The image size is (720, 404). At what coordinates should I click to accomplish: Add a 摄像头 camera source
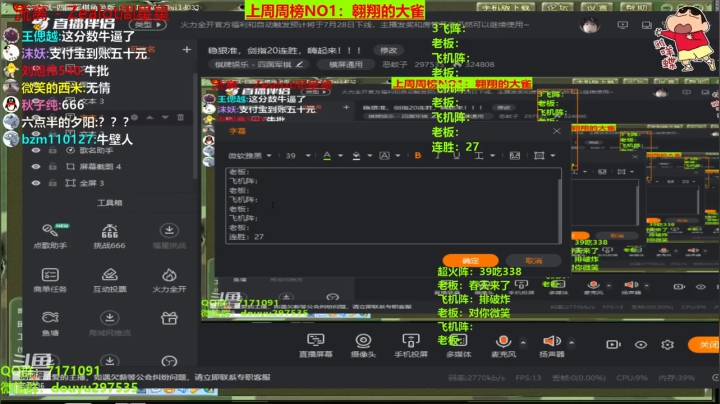[363, 345]
